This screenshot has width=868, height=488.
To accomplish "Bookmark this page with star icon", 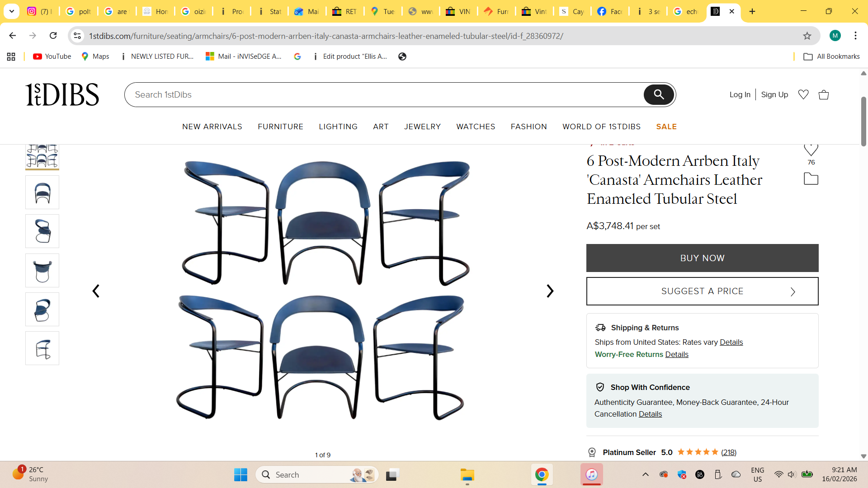I will click(x=807, y=36).
